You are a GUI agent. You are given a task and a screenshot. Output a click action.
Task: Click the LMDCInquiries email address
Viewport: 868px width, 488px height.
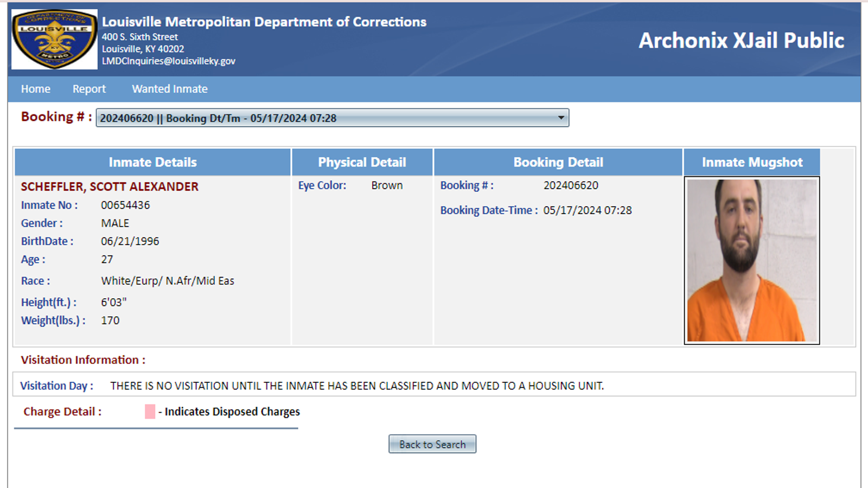(x=169, y=61)
